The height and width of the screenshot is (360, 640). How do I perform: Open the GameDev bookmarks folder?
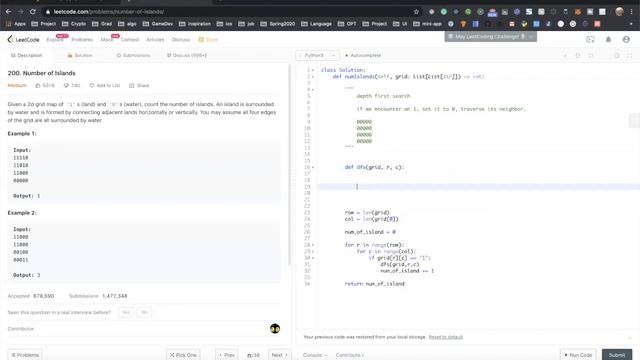(158, 24)
